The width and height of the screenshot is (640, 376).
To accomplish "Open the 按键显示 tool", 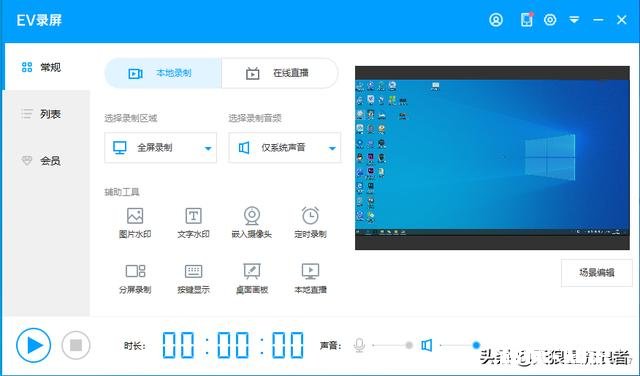I will tap(193, 278).
